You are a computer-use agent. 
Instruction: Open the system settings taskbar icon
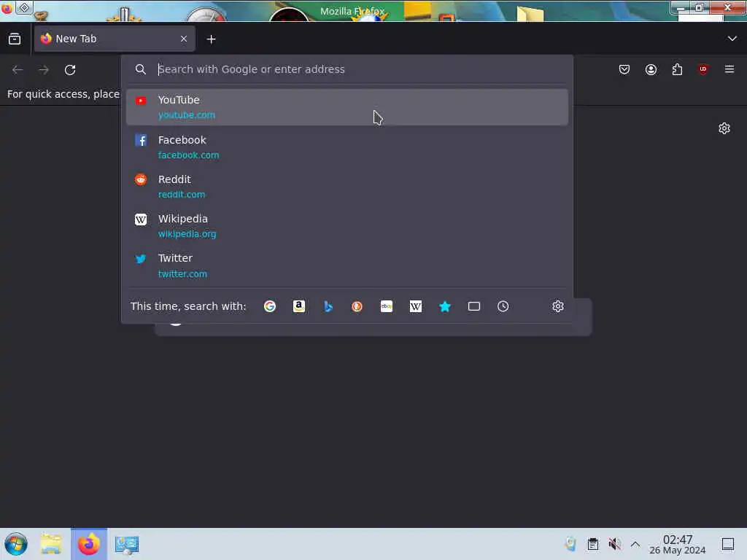point(127,544)
